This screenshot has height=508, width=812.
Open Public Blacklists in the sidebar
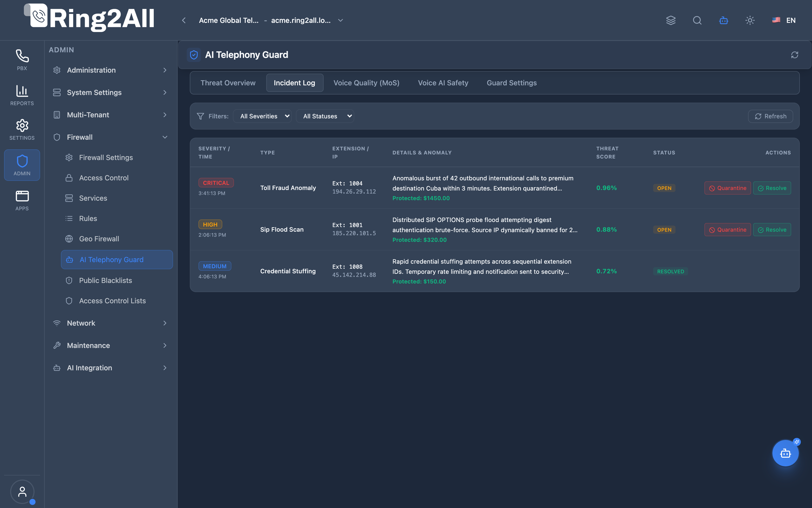117,280
